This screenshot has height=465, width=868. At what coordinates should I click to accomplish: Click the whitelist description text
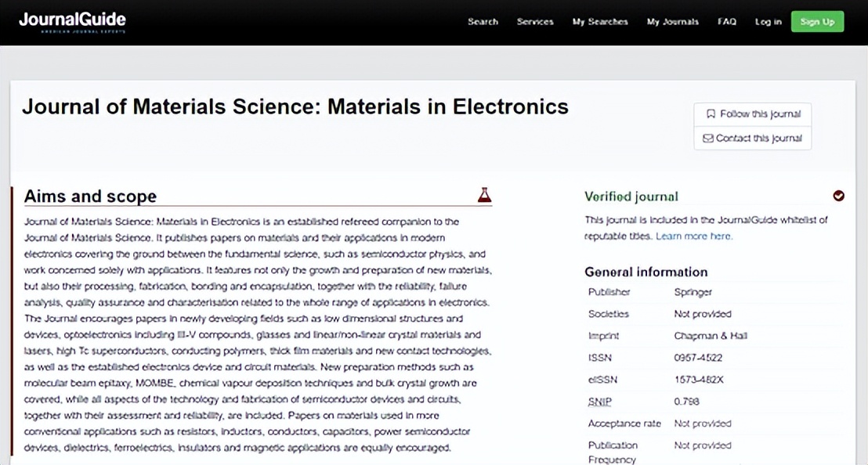click(x=706, y=228)
